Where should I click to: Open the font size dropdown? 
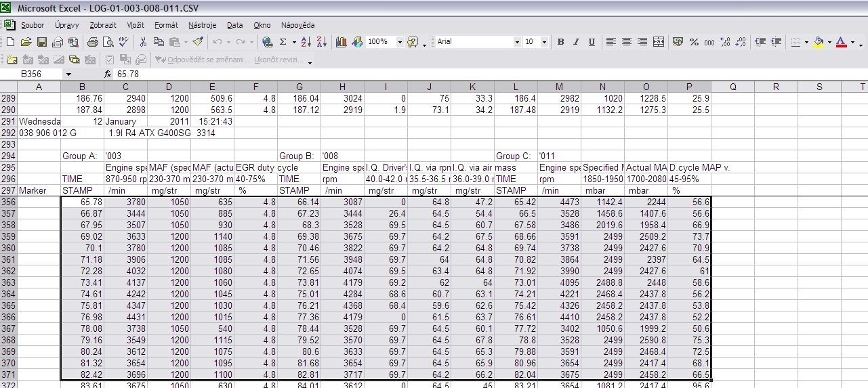pyautogui.click(x=545, y=42)
